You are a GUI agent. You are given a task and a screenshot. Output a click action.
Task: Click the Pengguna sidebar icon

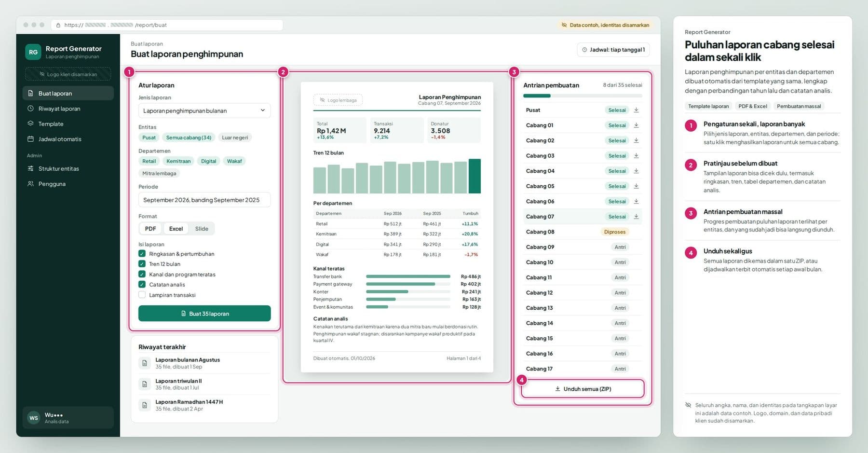point(30,184)
